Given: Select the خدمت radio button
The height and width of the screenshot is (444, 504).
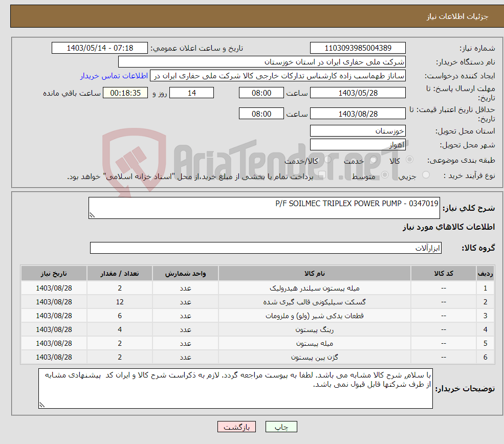Looking at the screenshot, I should 374,160.
